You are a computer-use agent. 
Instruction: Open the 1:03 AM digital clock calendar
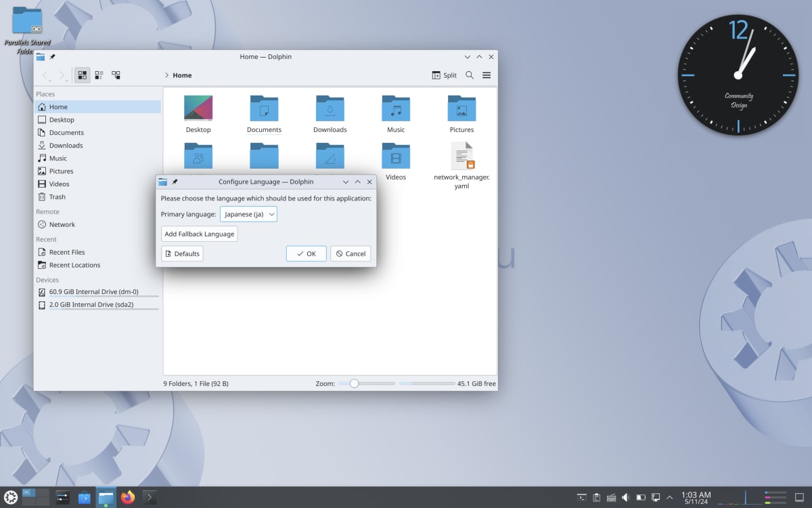[696, 498]
